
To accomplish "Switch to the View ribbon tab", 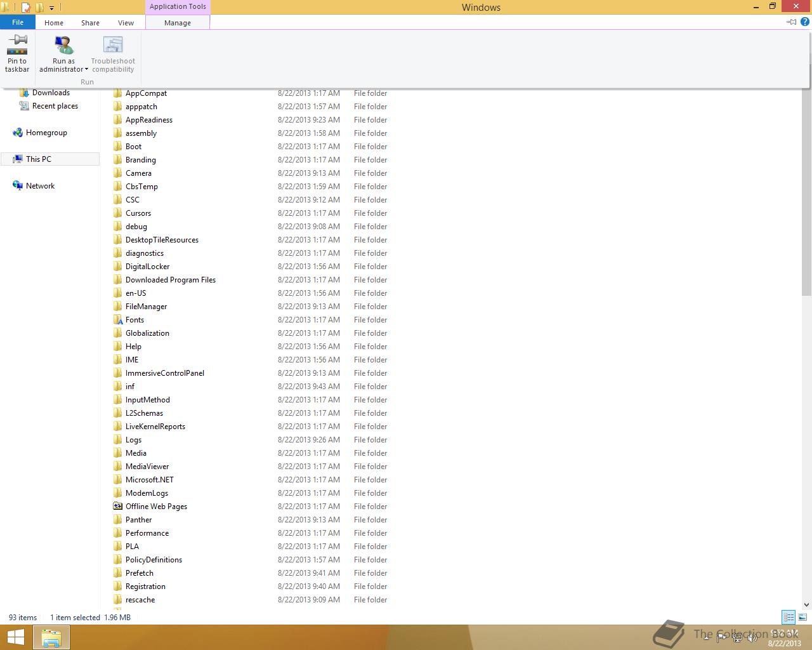I will [x=126, y=23].
